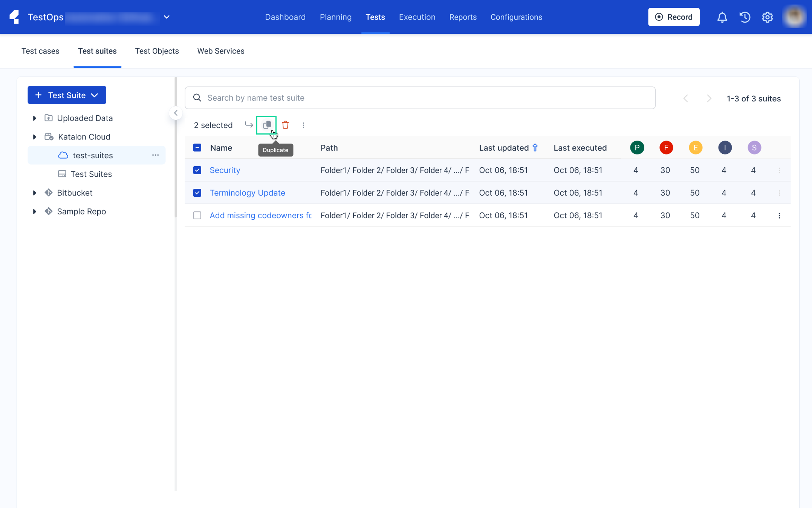Click the red trash delete icon
Screen dimensions: 812x508
coord(285,125)
